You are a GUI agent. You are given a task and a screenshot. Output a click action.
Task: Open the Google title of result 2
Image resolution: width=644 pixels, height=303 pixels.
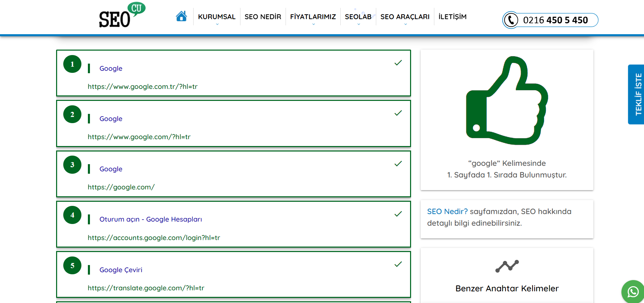click(111, 119)
